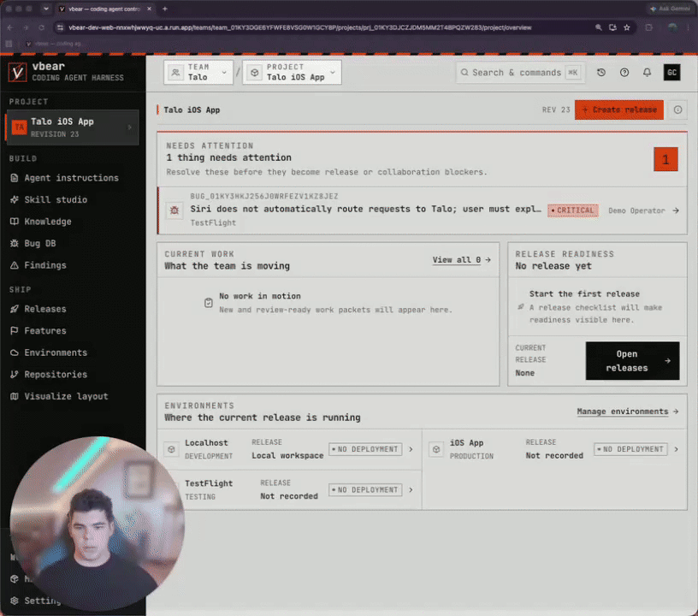Open the browser tab list dropdown arrow
The height and width of the screenshot is (616, 698).
pyautogui.click(x=46, y=9)
